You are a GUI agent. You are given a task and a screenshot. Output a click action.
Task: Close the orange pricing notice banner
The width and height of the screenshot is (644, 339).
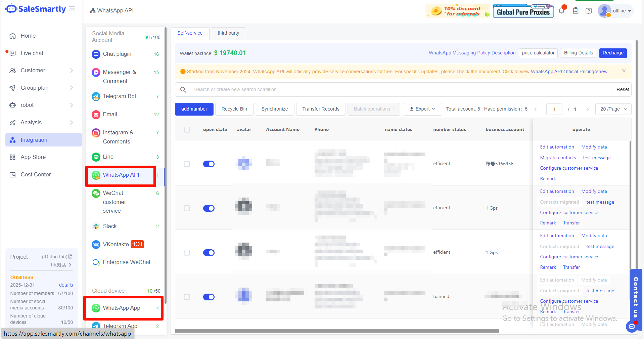pyautogui.click(x=624, y=71)
